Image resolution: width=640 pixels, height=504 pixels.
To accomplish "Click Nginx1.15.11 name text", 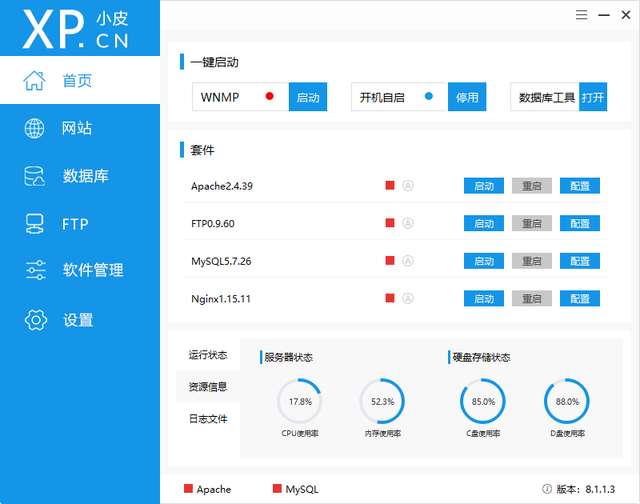I will coord(220,299).
